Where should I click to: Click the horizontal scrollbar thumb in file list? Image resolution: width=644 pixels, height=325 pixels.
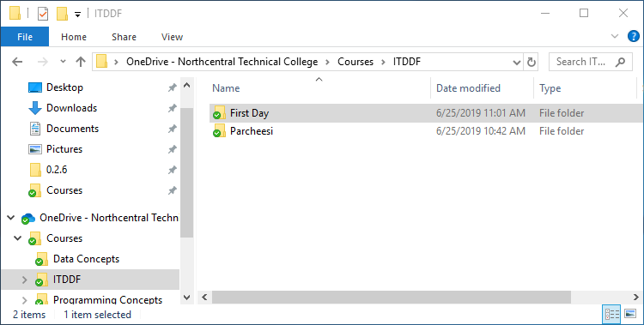(392, 298)
